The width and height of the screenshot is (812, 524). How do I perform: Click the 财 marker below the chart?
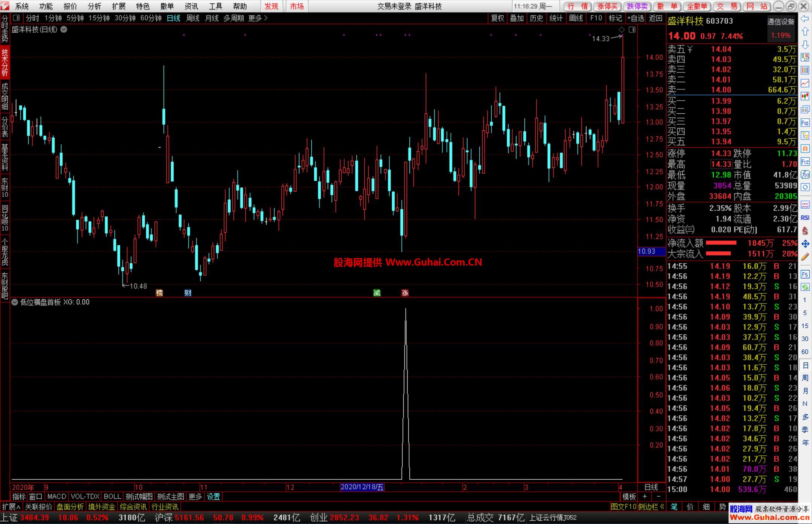pos(188,293)
